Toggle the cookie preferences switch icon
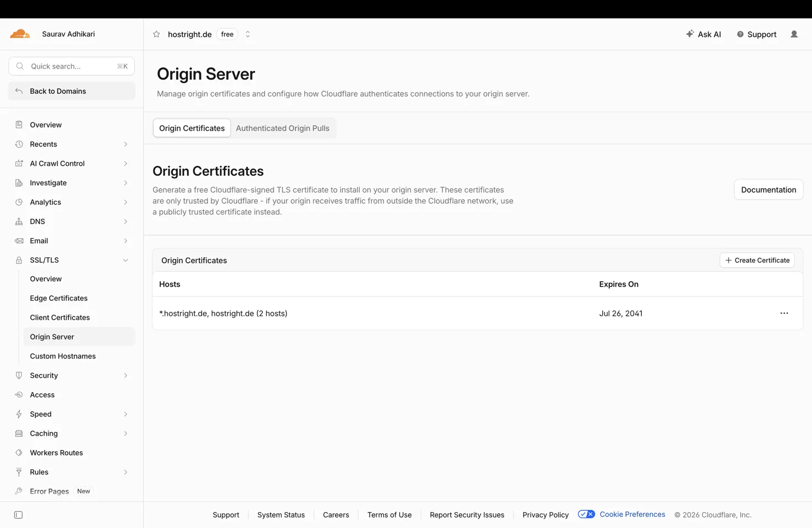This screenshot has height=528, width=812. tap(586, 514)
